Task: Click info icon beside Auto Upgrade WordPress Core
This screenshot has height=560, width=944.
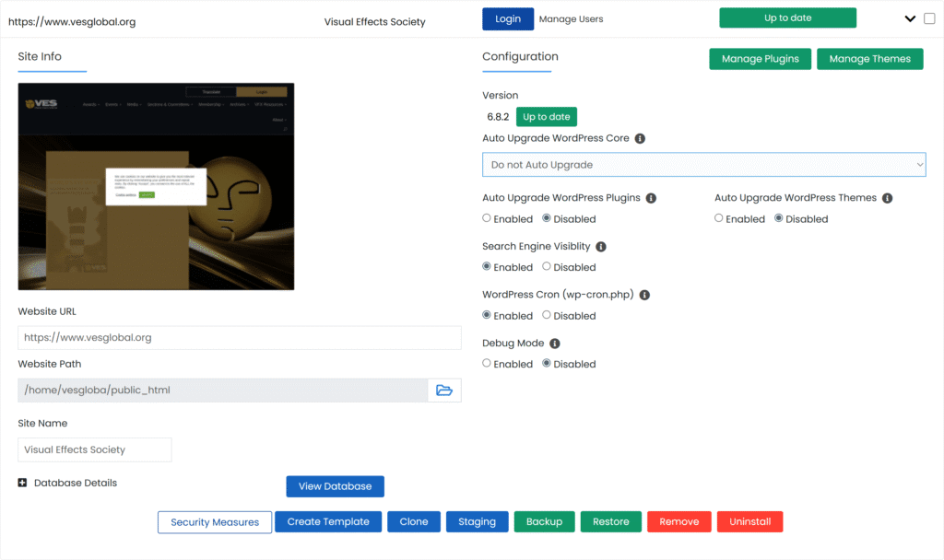Action: (x=640, y=138)
